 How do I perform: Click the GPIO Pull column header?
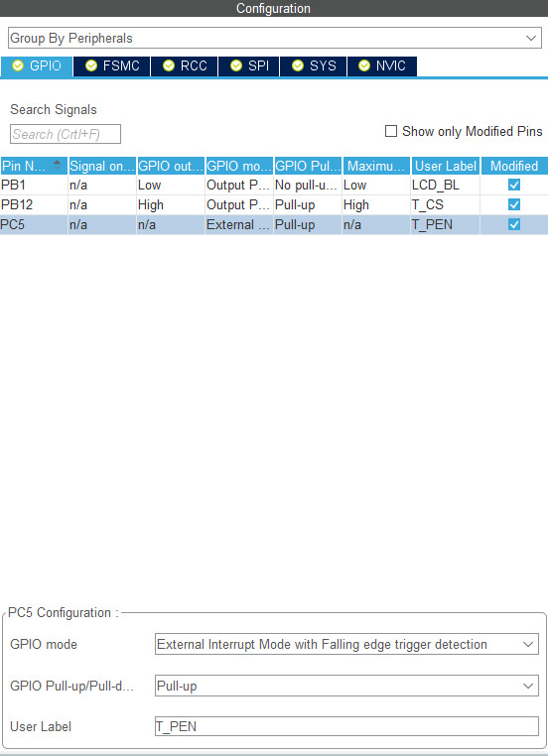click(308, 166)
